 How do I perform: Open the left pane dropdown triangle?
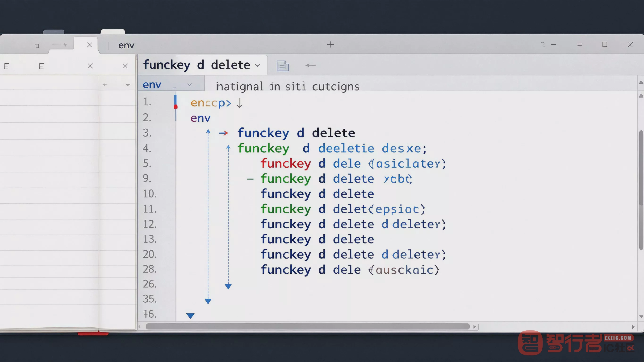click(128, 85)
